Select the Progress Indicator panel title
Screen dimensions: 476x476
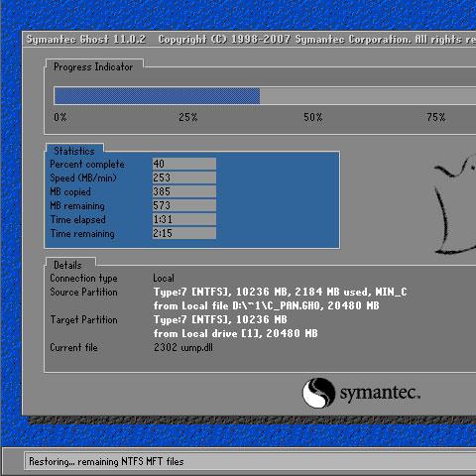tap(93, 67)
